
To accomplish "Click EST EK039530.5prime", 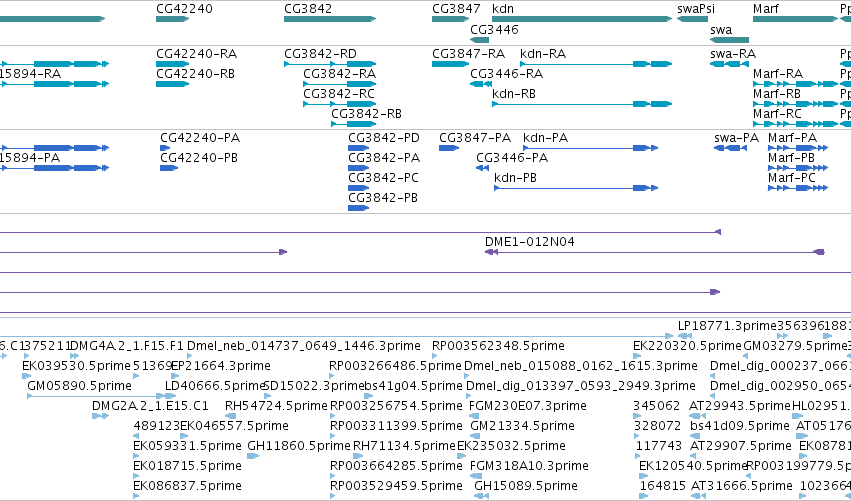I will 77,366.
